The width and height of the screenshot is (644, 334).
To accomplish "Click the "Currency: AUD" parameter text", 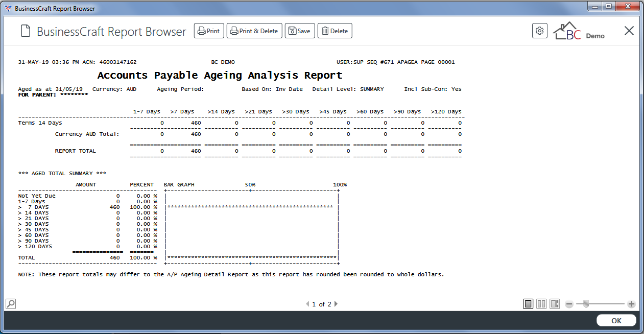I will click(114, 89).
